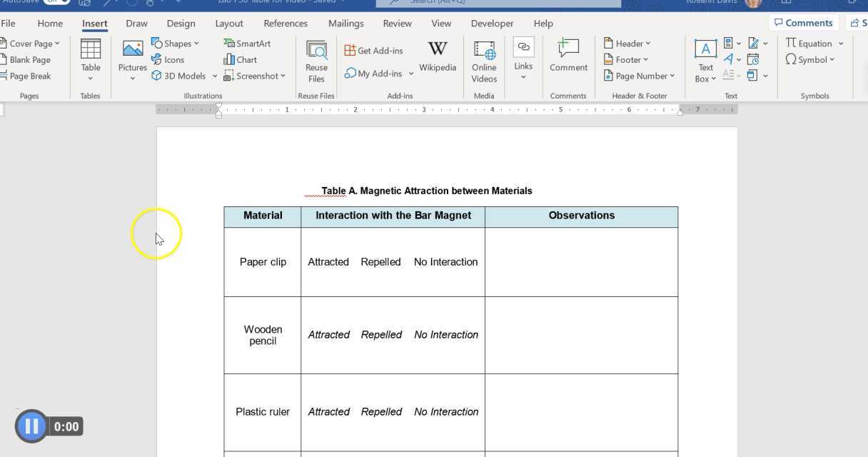Viewport: 868px width, 457px height.
Task: Switch to the Developer tab
Action: pyautogui.click(x=492, y=23)
